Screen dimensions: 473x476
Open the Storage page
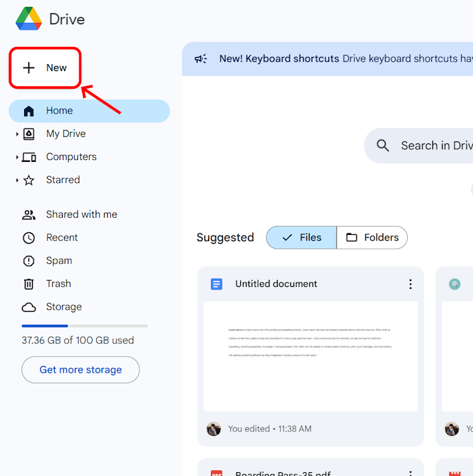63,307
